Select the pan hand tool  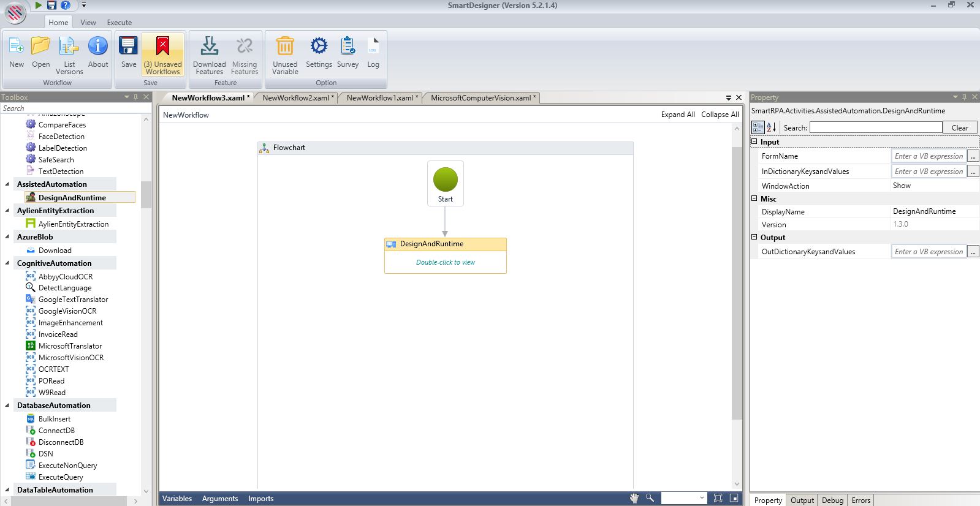point(634,498)
